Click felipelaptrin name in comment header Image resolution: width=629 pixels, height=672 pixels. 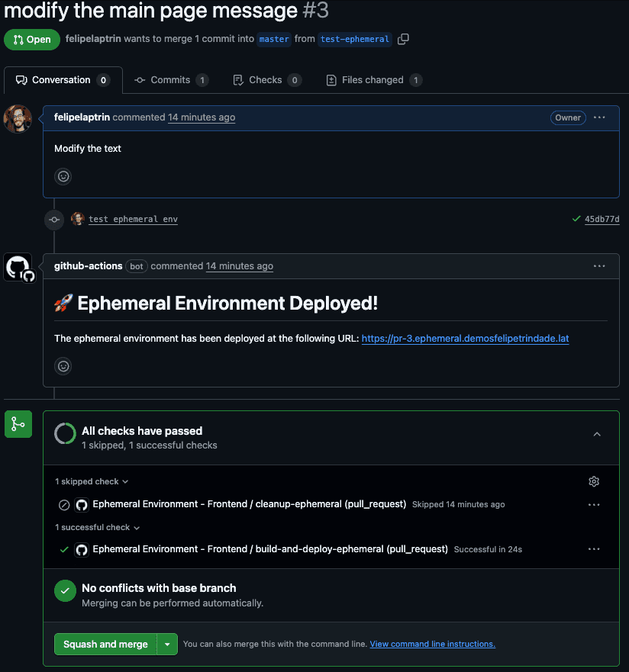[82, 117]
